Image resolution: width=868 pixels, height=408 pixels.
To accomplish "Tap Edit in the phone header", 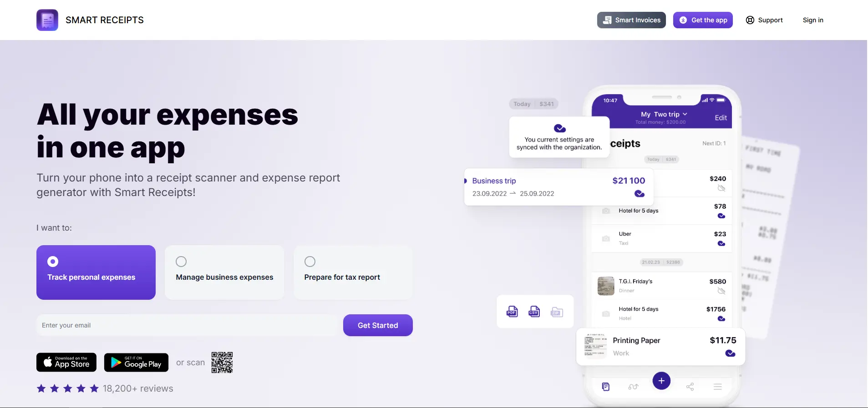I will tap(721, 118).
